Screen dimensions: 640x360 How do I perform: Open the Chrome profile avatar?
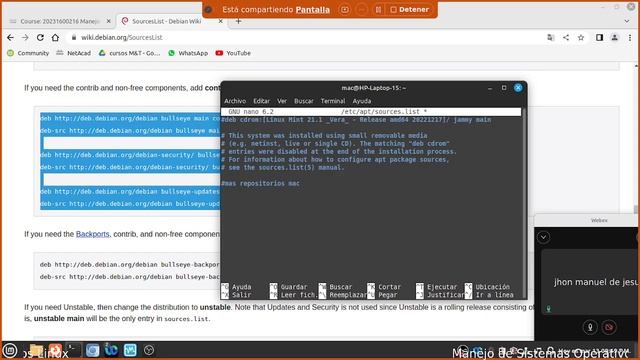(x=614, y=38)
